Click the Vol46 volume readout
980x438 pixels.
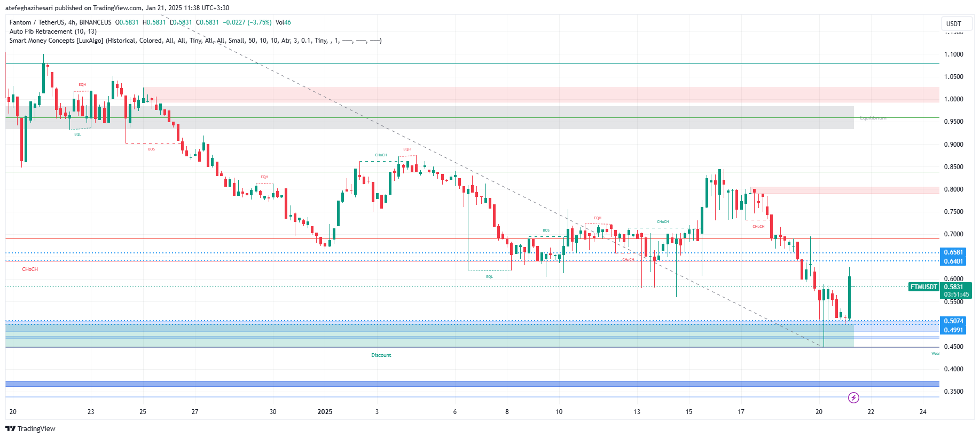pyautogui.click(x=283, y=22)
